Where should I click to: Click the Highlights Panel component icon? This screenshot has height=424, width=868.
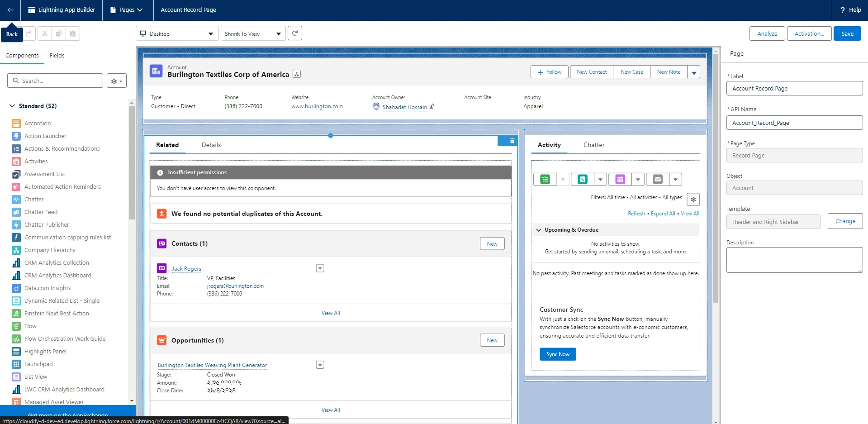(x=16, y=351)
